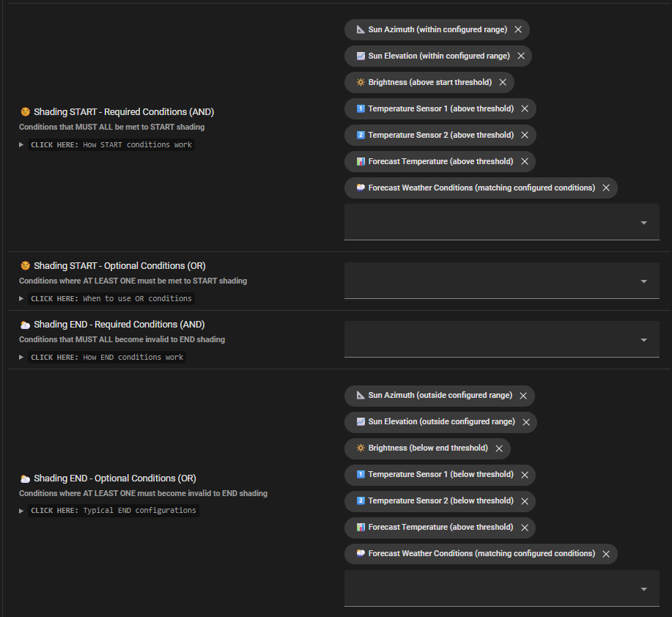The width and height of the screenshot is (672, 617).
Task: Remove the Brightness below end threshold chip
Action: click(x=499, y=448)
